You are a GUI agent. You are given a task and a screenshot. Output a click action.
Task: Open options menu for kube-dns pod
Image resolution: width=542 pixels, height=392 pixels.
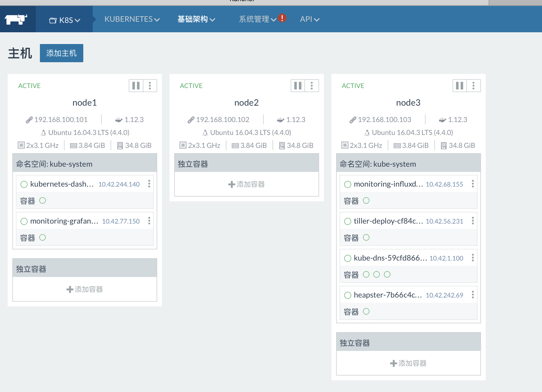point(472,258)
